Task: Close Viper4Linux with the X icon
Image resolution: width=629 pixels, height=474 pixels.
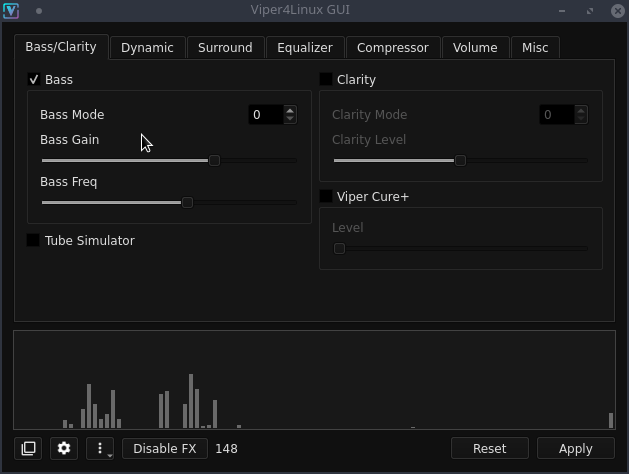Action: pyautogui.click(x=618, y=11)
